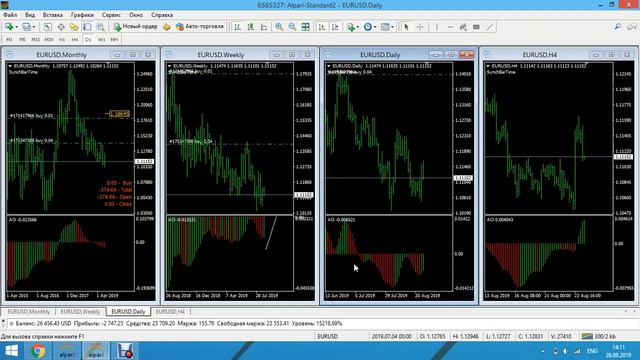
Task: Switch timeframe to M5
Action: click(x=22, y=40)
